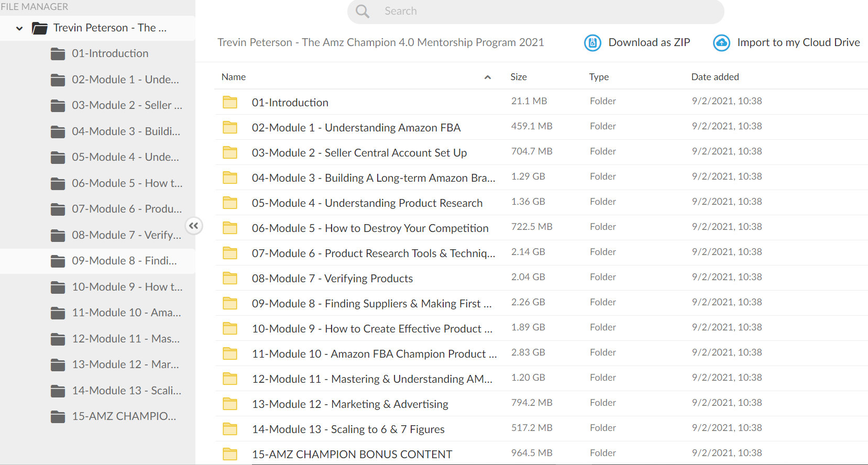The height and width of the screenshot is (465, 868).
Task: Sort by Date added column header
Action: tap(715, 77)
